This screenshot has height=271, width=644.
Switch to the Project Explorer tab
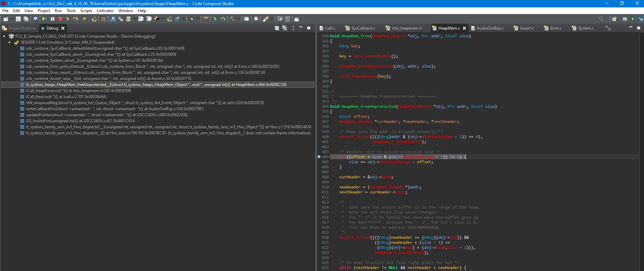coord(22,28)
